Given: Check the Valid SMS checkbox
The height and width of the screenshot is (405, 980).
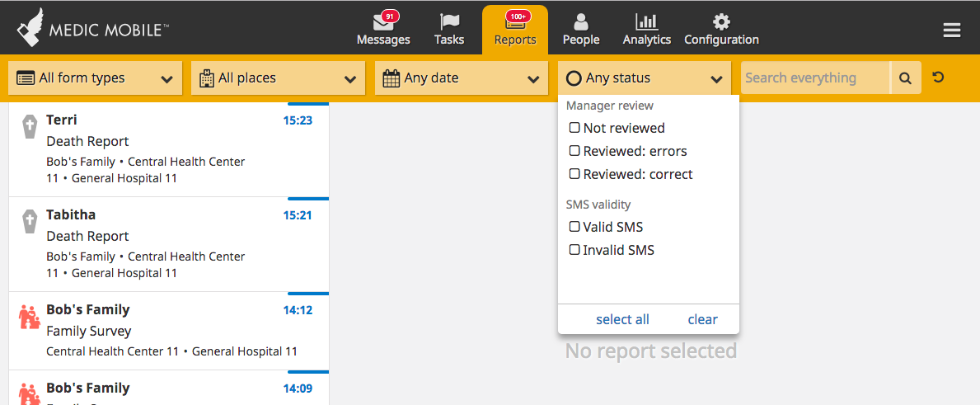Looking at the screenshot, I should click(x=574, y=227).
